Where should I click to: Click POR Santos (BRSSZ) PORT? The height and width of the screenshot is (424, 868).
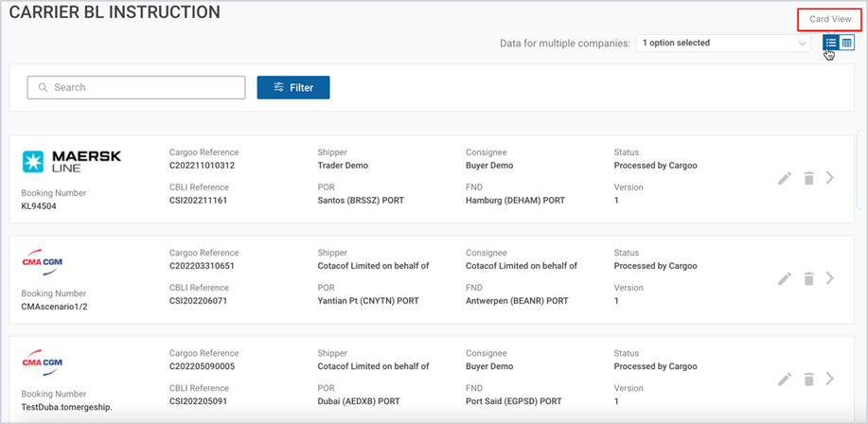pos(361,201)
